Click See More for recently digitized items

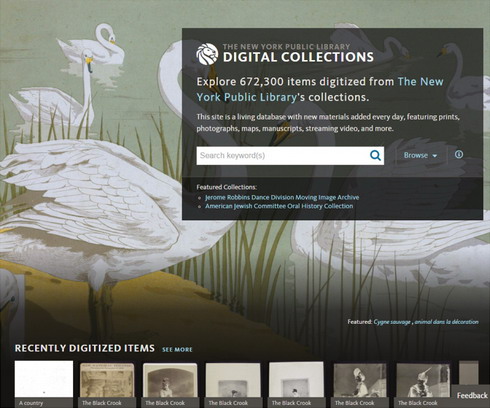(x=177, y=350)
